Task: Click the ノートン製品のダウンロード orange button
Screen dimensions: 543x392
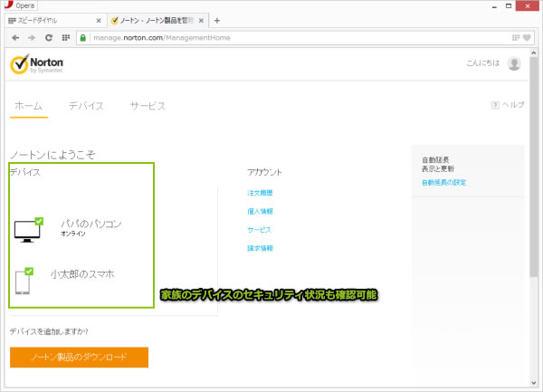Action: click(79, 357)
